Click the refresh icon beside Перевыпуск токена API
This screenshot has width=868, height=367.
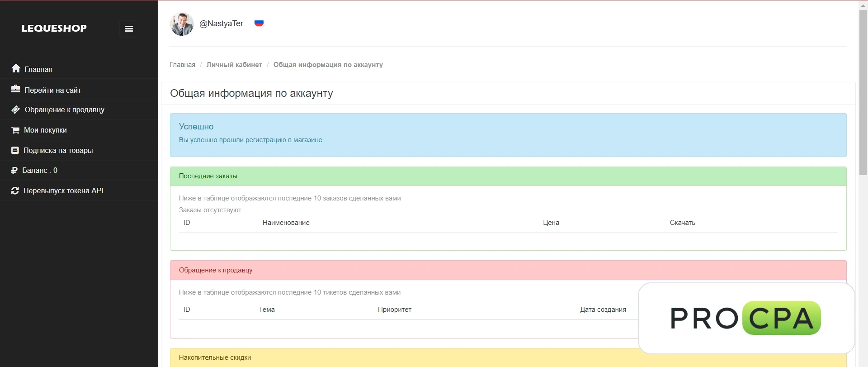(x=15, y=191)
